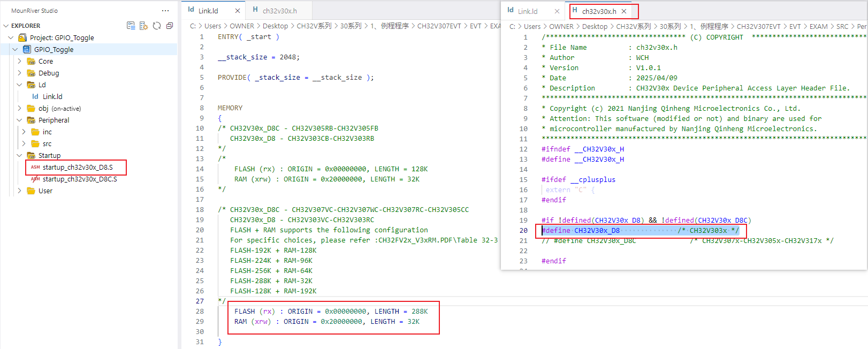Click '288K' FLASH length on line 28
The height and width of the screenshot is (349, 868).
pos(420,312)
